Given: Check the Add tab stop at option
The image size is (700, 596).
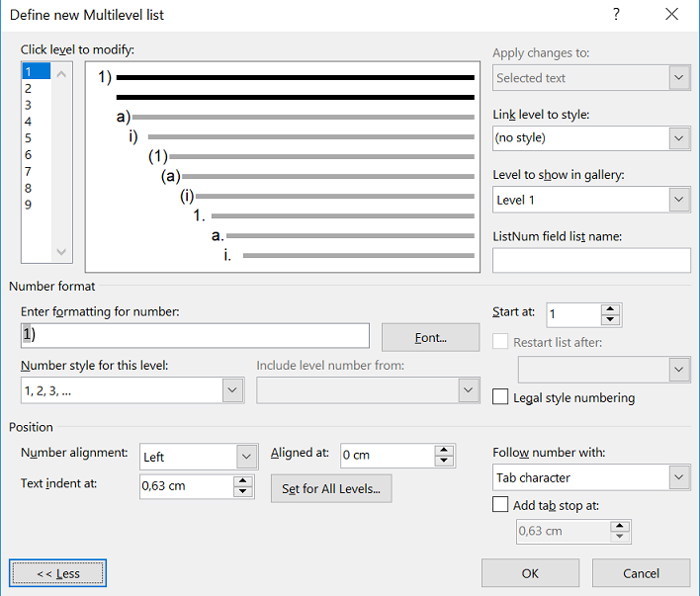Looking at the screenshot, I should point(501,505).
